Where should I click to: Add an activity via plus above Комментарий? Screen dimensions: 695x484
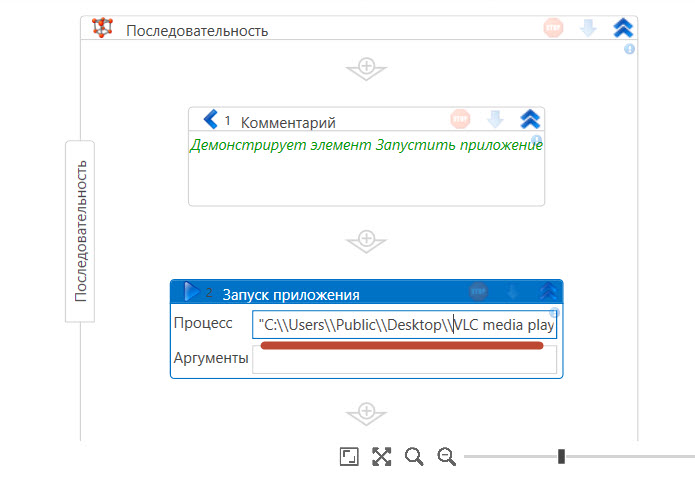[x=366, y=69]
